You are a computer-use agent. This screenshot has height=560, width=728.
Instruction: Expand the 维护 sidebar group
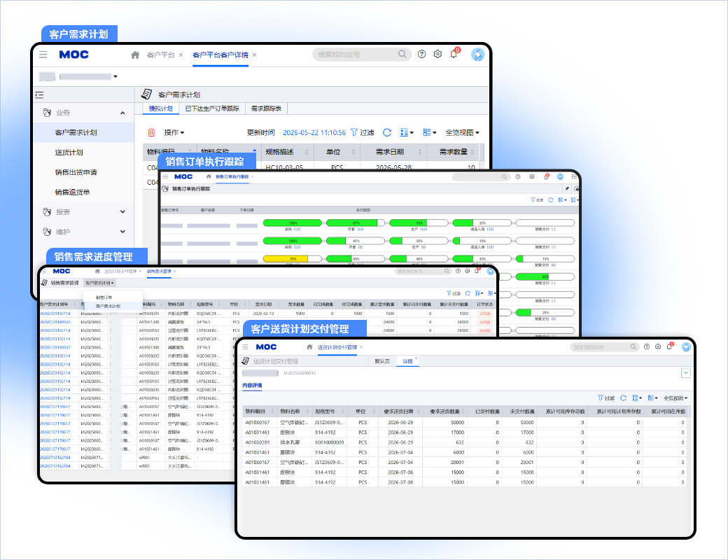[122, 232]
